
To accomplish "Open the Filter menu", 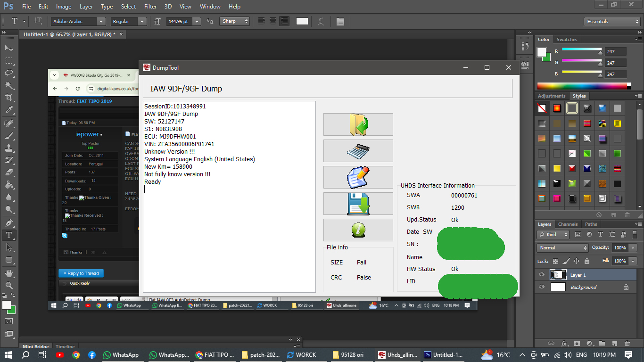I will [x=150, y=7].
